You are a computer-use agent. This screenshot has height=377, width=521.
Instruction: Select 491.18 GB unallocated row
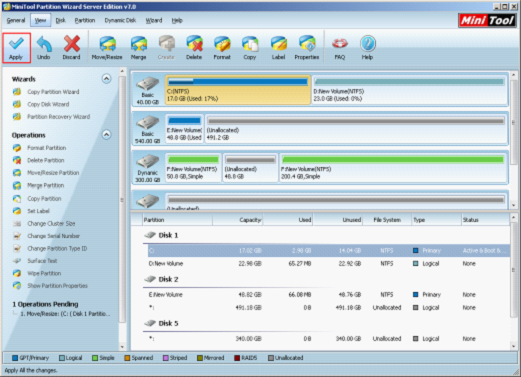coord(328,308)
